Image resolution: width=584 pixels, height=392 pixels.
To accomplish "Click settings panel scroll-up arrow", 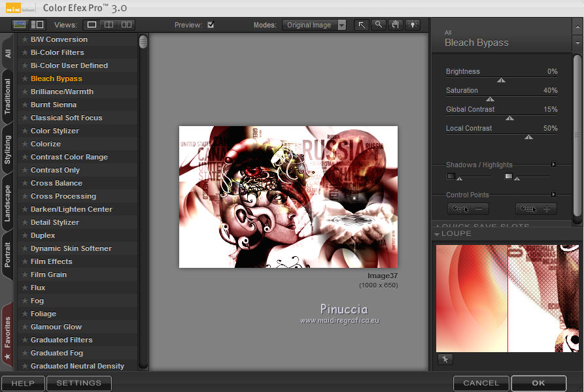I will click(577, 27).
